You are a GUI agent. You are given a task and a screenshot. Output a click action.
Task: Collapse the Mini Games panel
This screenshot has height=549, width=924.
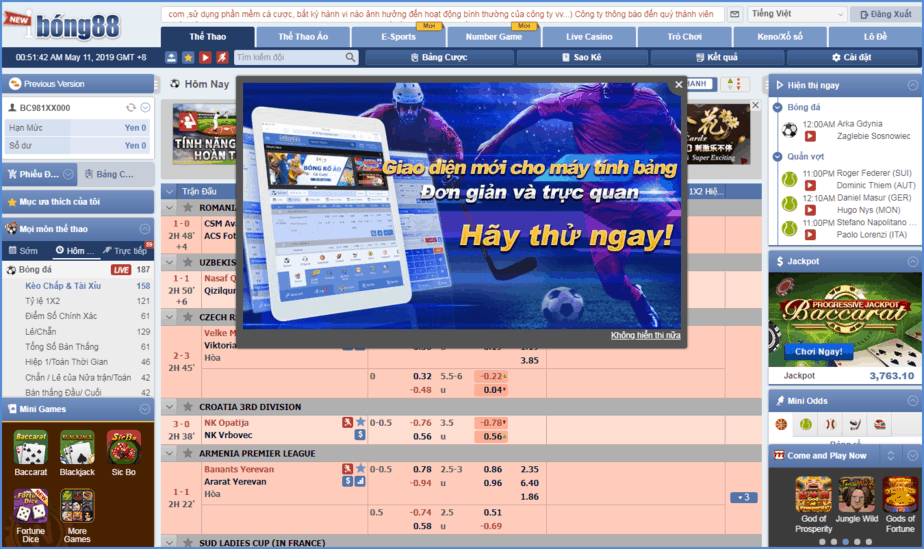145,409
